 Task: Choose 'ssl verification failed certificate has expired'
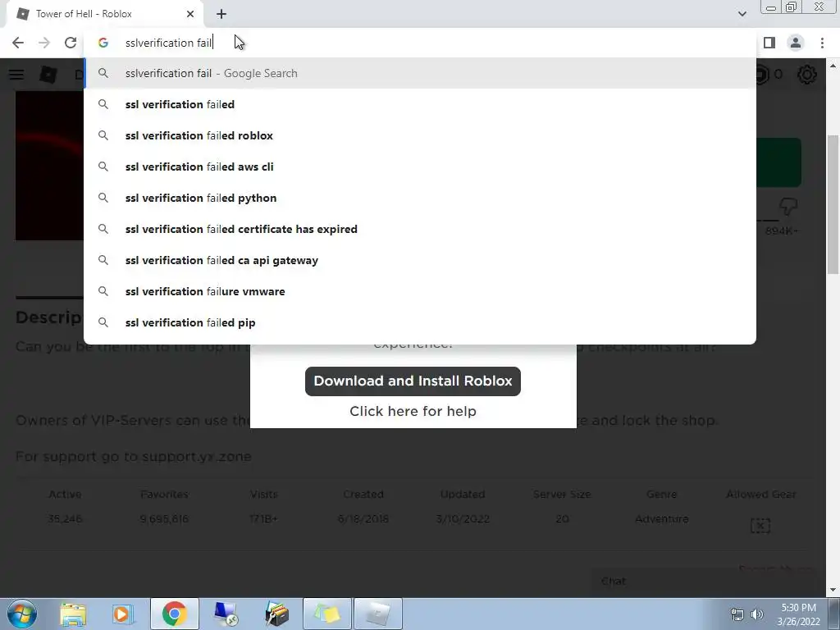420,229
